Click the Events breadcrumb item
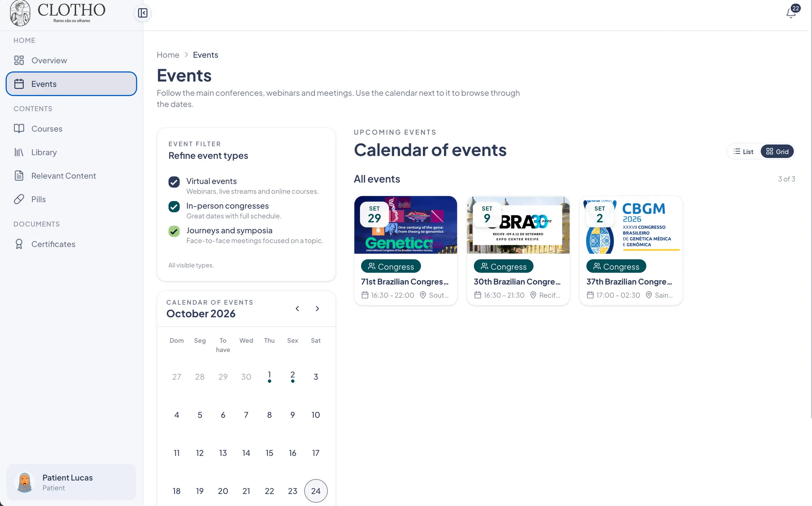812x506 pixels. click(205, 55)
